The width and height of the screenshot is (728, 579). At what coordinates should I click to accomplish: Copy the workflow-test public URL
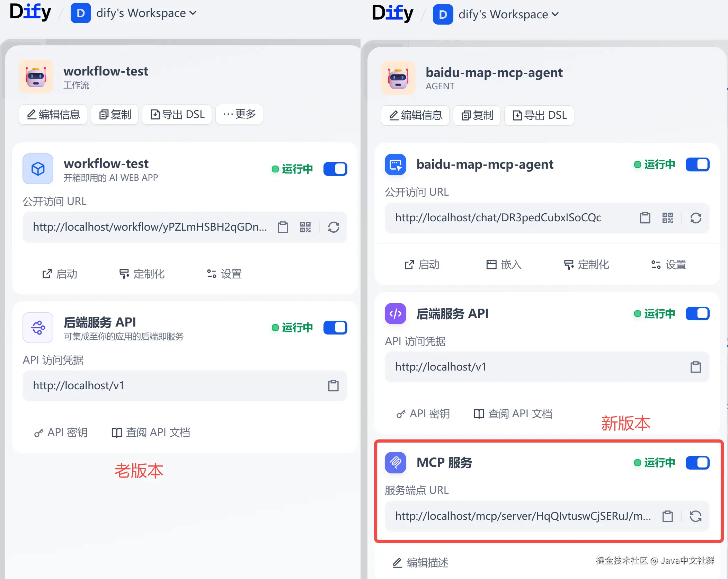click(283, 227)
